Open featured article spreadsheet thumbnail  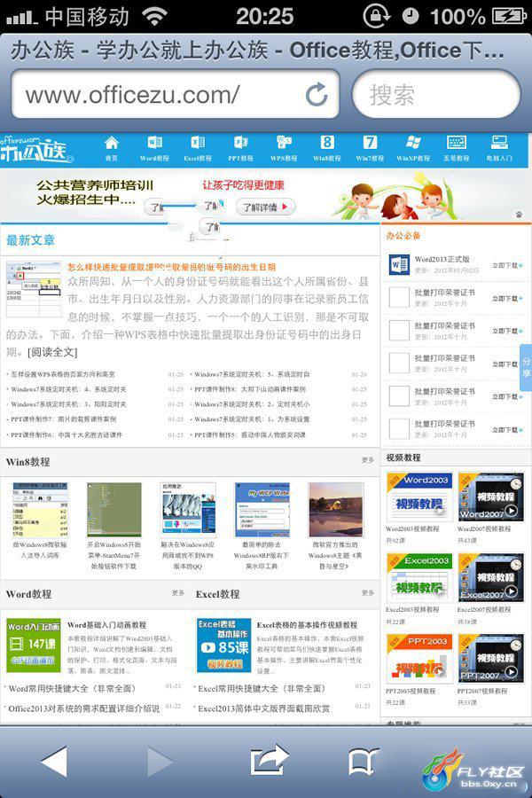tap(34, 289)
